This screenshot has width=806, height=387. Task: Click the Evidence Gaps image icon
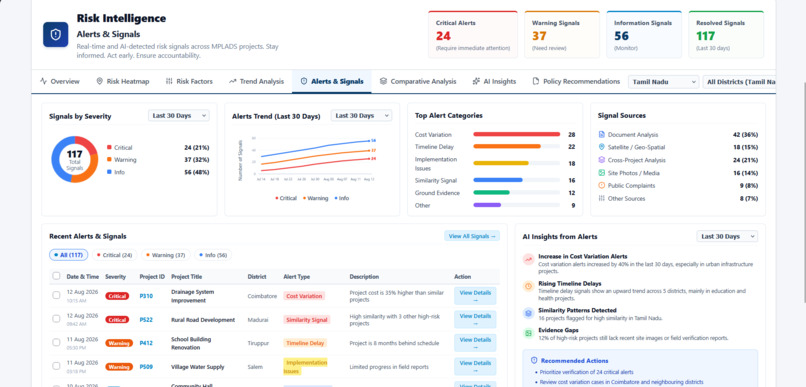[x=528, y=333]
